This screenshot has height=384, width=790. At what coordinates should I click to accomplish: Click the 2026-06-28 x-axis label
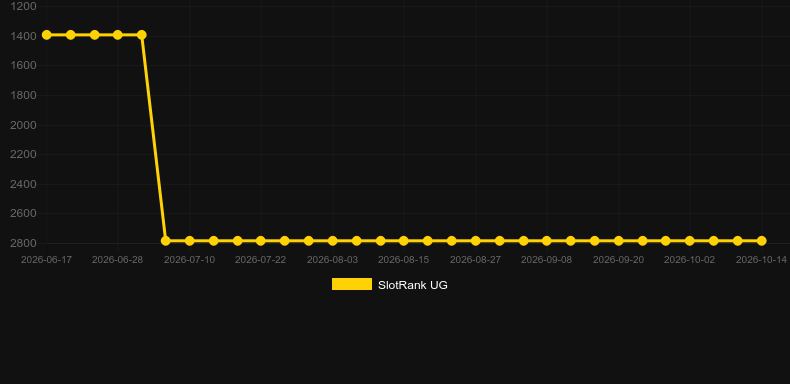117,260
